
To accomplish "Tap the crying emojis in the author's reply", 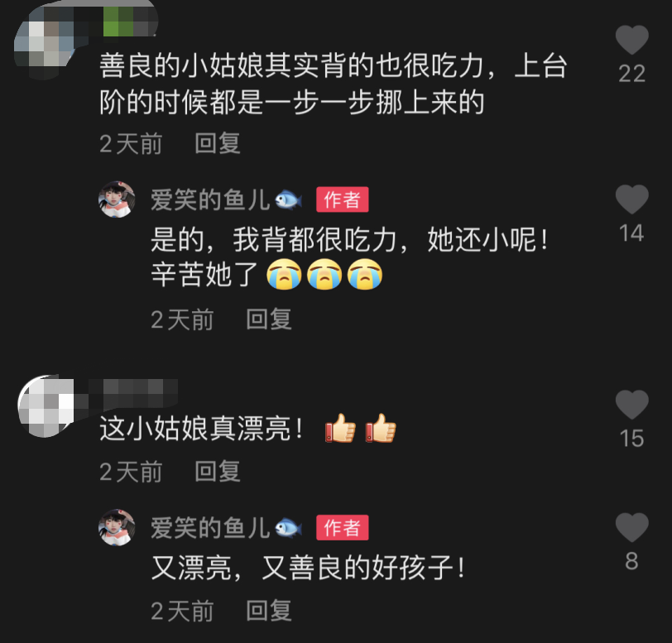I will pos(324,275).
